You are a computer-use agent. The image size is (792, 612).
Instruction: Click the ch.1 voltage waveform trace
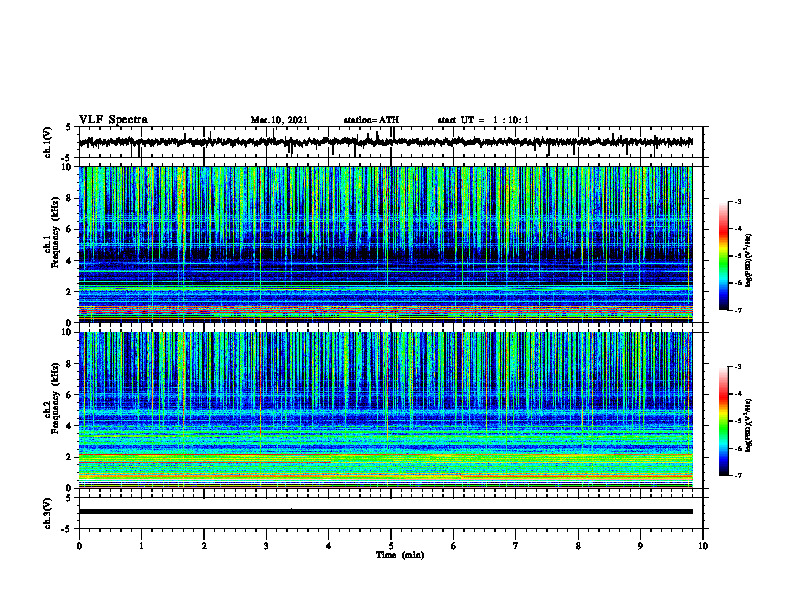coord(385,142)
